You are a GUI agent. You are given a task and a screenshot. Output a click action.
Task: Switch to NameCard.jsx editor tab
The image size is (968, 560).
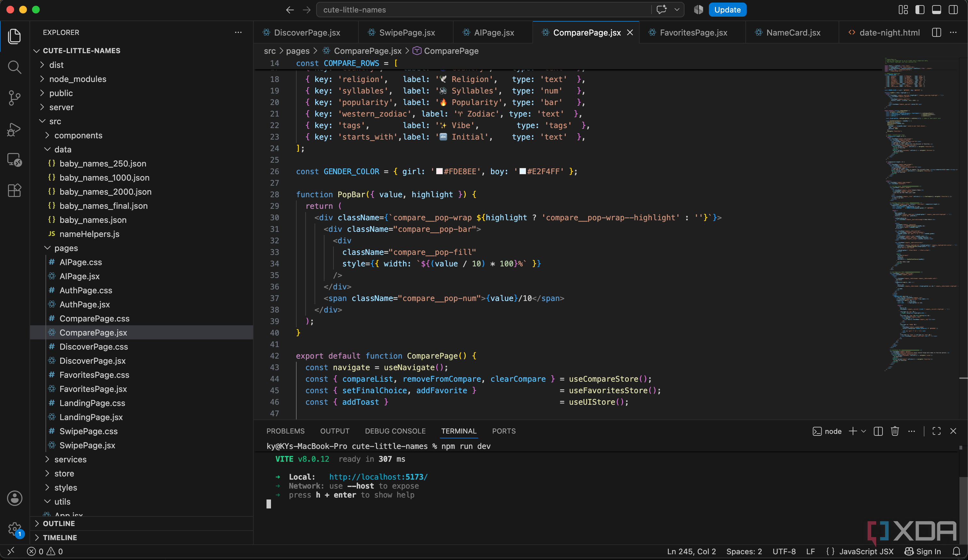[792, 33]
